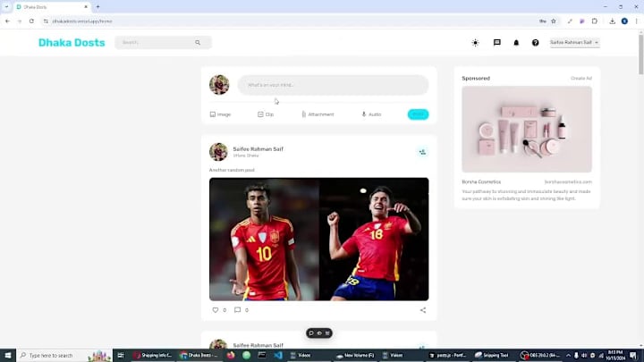This screenshot has height=362, width=644.
Task: Like the post with the heart icon
Action: [x=216, y=310]
